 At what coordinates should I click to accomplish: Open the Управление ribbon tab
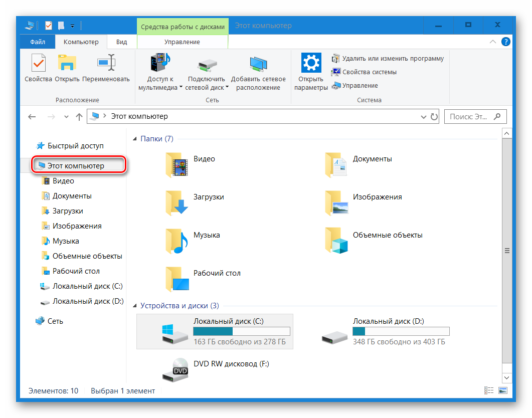pyautogui.click(x=182, y=42)
